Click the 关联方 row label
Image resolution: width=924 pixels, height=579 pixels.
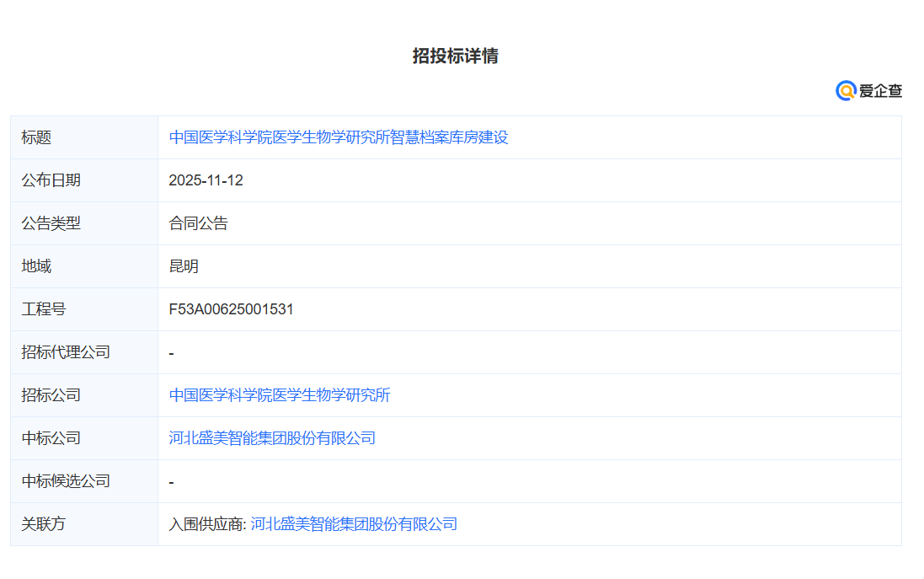pyautogui.click(x=43, y=524)
